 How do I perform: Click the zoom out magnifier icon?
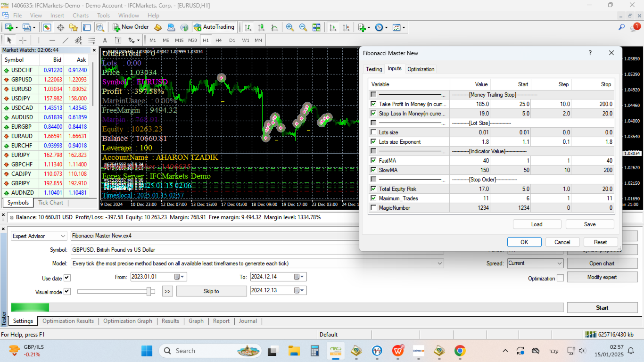pyautogui.click(x=303, y=27)
